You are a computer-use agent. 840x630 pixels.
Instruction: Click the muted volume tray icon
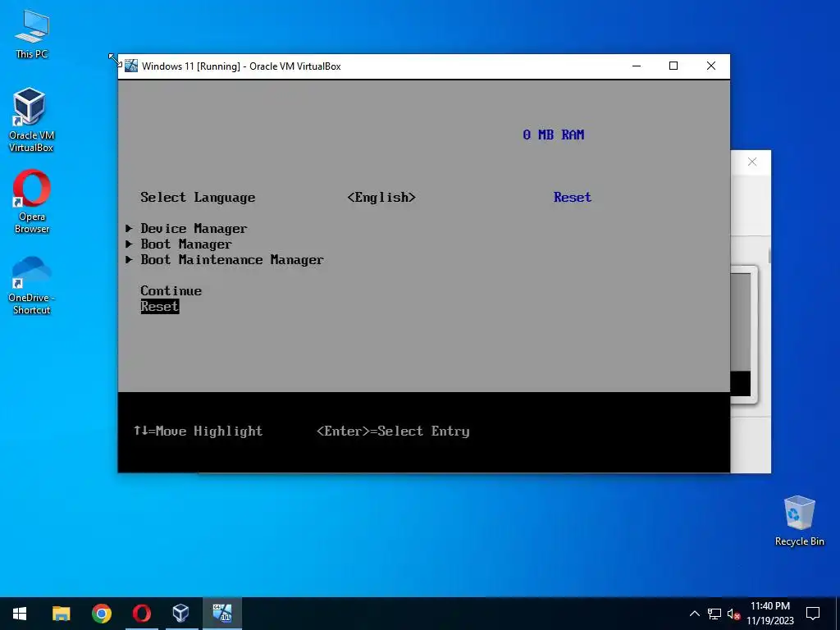click(x=733, y=614)
